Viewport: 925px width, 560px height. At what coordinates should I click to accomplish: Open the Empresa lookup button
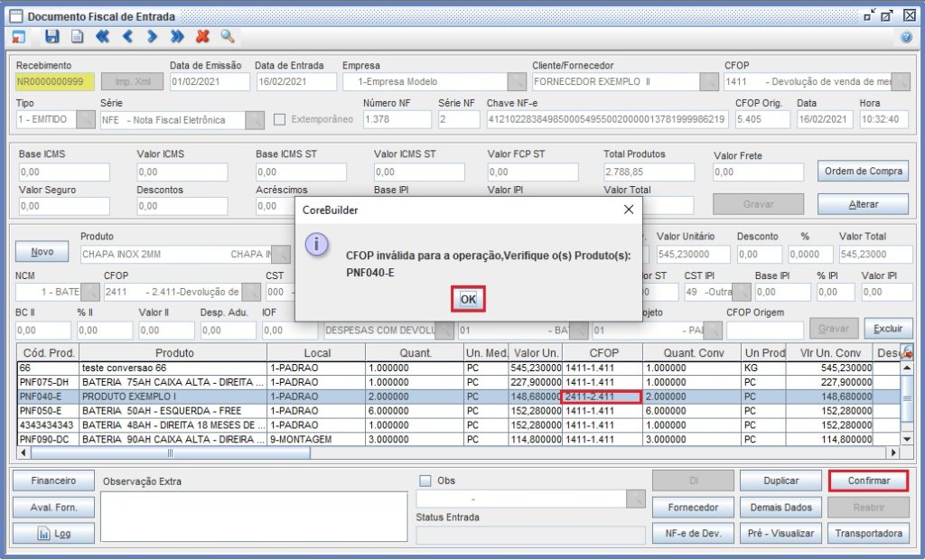517,81
